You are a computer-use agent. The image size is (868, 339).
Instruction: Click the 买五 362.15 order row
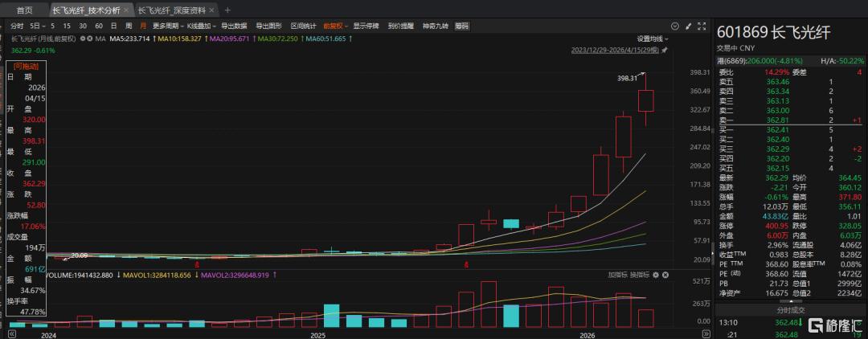(791, 168)
